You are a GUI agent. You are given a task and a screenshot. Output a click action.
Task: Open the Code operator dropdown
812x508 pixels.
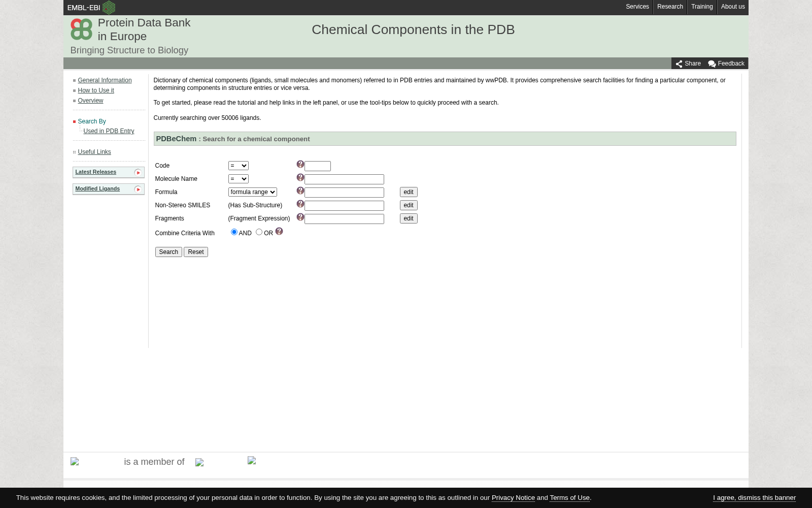(x=238, y=166)
